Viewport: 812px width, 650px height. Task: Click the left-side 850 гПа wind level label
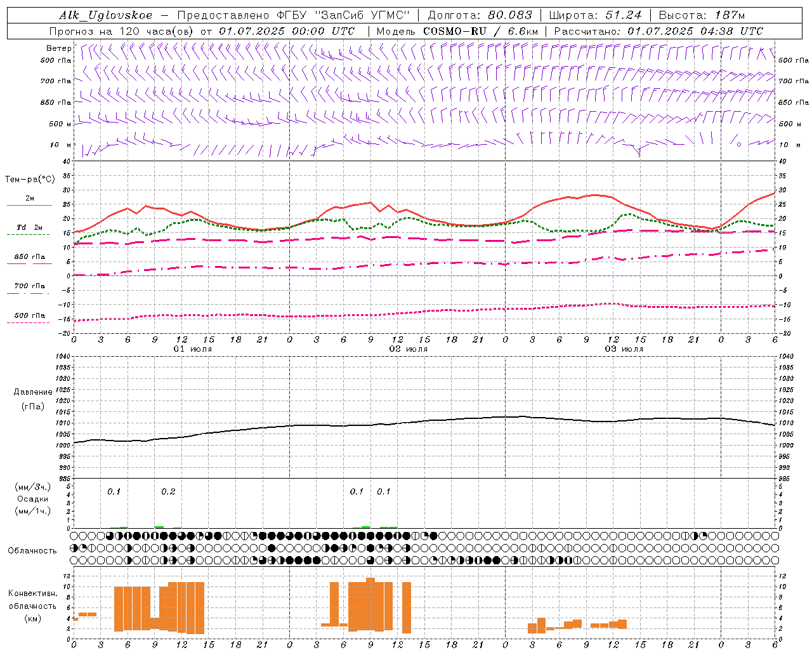click(x=56, y=102)
